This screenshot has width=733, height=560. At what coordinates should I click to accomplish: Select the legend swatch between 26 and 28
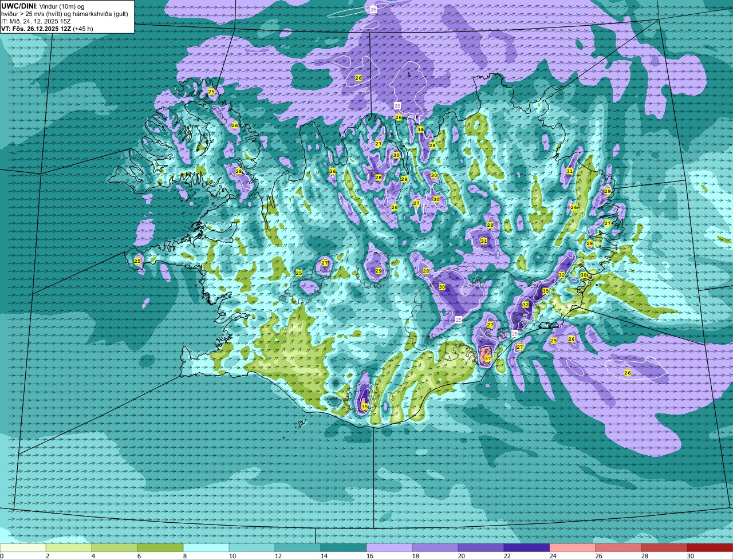(x=618, y=548)
